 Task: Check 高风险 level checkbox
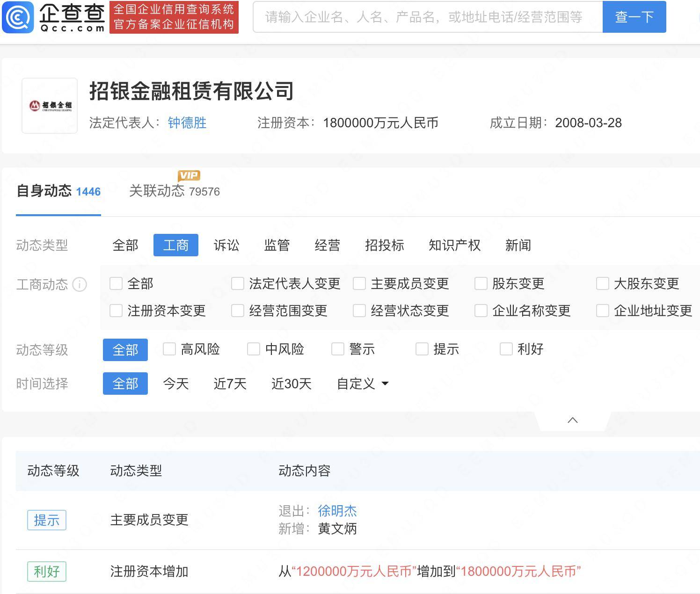click(169, 349)
